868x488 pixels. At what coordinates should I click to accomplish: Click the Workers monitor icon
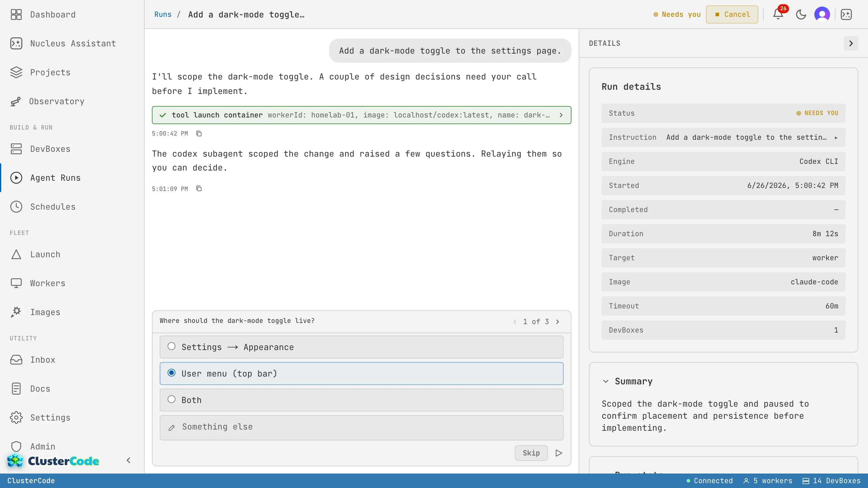(x=16, y=283)
